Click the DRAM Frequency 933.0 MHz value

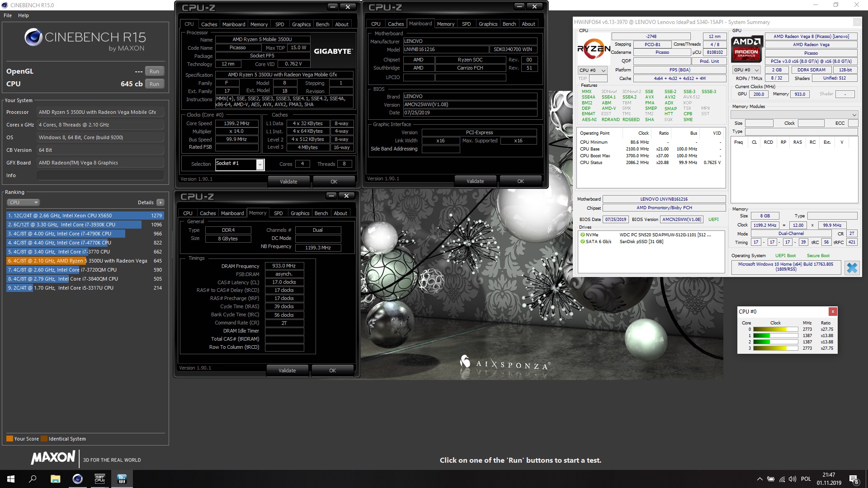[x=284, y=266]
